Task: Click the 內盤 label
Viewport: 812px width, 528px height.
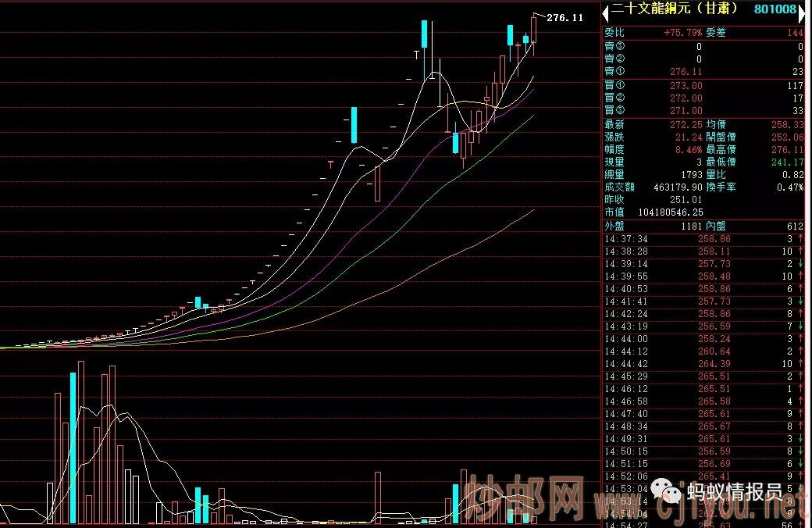Action: tap(718, 226)
